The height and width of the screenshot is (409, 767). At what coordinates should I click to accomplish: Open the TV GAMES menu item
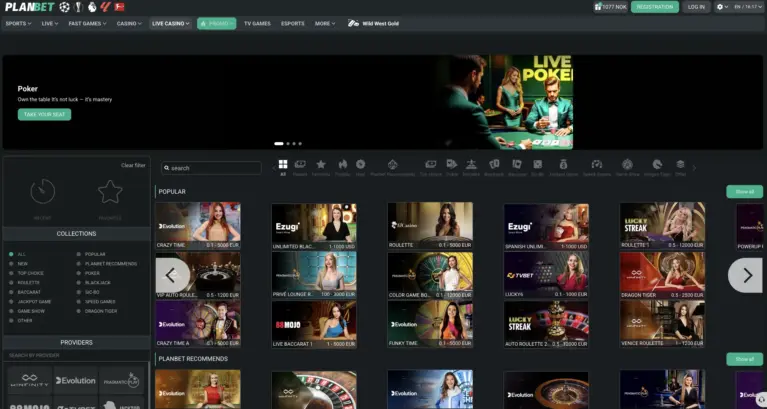click(x=257, y=23)
